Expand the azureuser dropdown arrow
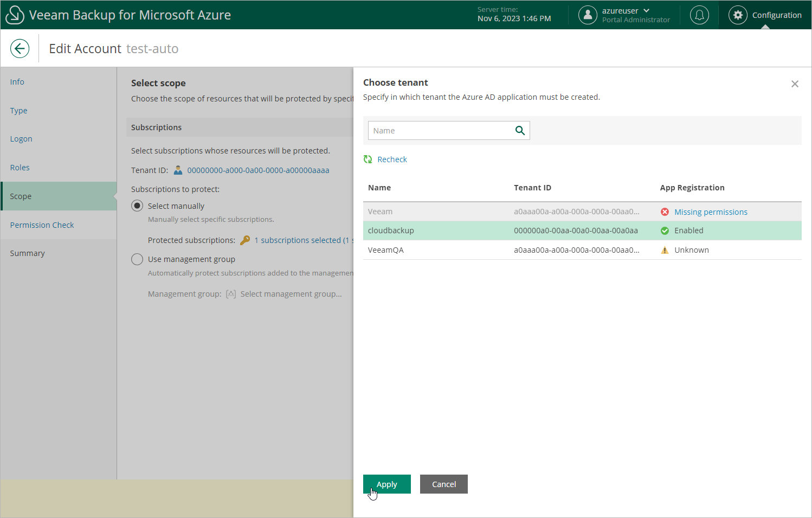Viewport: 812px width, 518px height. 646,11
